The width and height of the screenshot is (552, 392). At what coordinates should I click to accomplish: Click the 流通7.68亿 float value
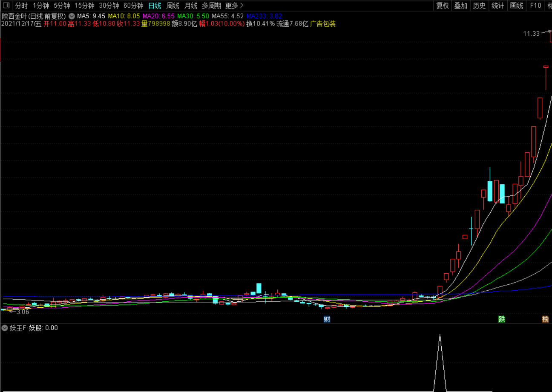pos(292,24)
